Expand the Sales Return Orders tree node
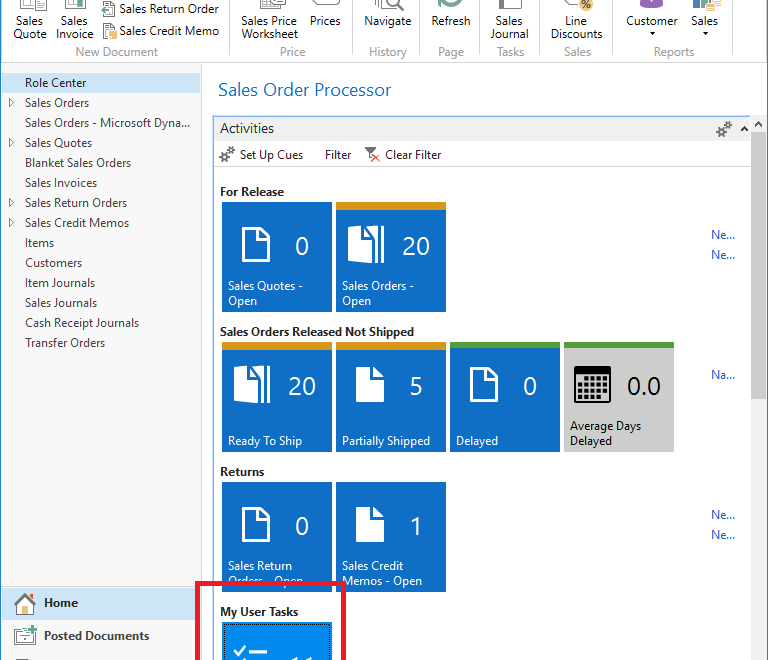This screenshot has width=768, height=660. point(11,203)
